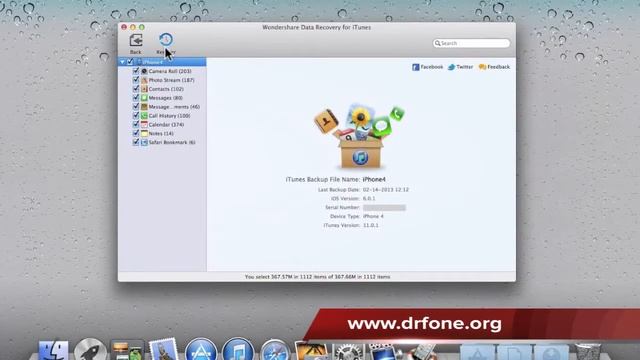Open the Facebook share link
Image resolution: width=640 pixels, height=360 pixels.
click(427, 67)
